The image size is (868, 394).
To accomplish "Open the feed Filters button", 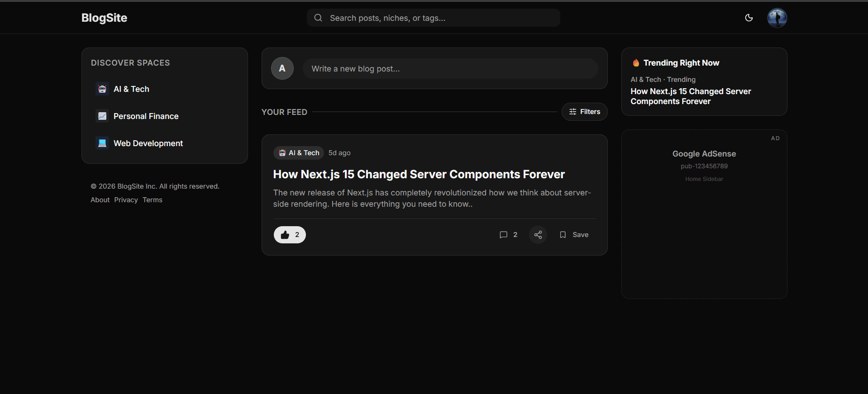I will [x=584, y=112].
